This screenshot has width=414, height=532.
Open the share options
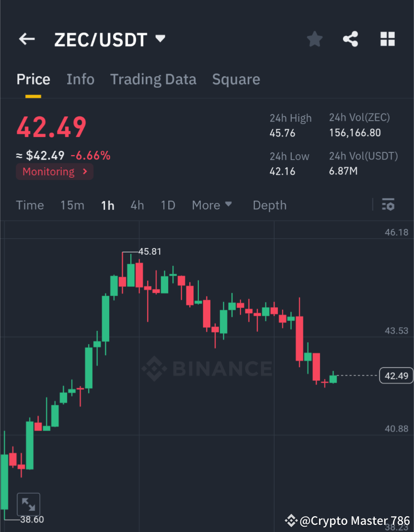[x=350, y=39]
